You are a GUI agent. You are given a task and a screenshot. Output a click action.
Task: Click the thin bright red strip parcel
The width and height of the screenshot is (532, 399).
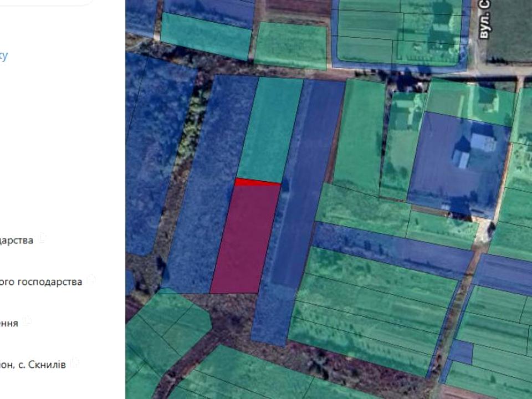coord(257,182)
